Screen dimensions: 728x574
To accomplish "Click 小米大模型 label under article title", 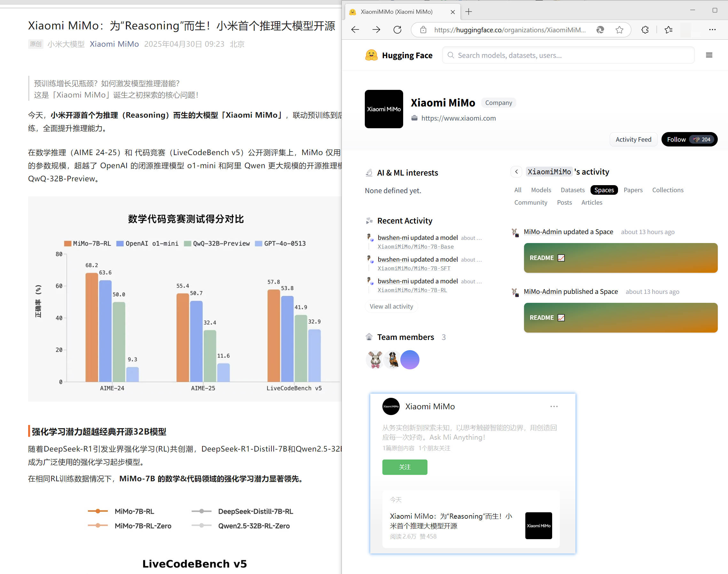I will [66, 44].
